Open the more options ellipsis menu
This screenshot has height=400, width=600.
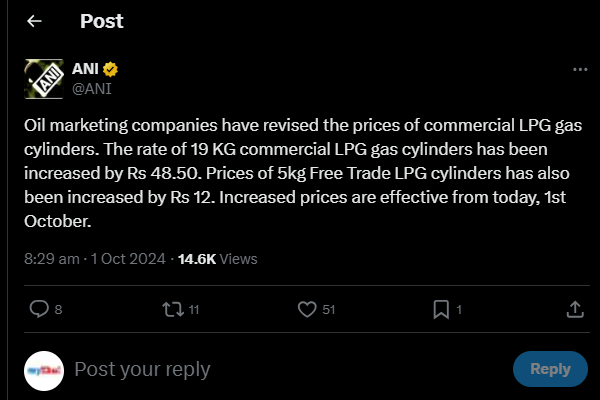[579, 70]
